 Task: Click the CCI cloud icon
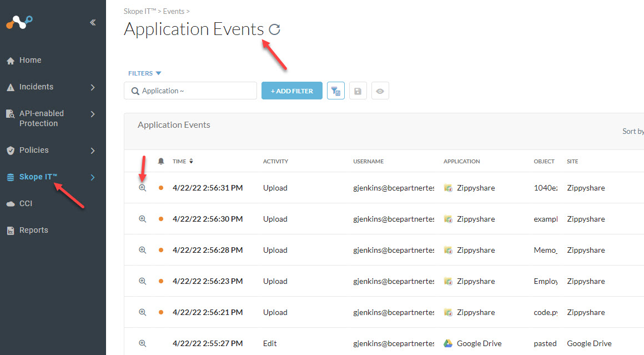pyautogui.click(x=11, y=204)
